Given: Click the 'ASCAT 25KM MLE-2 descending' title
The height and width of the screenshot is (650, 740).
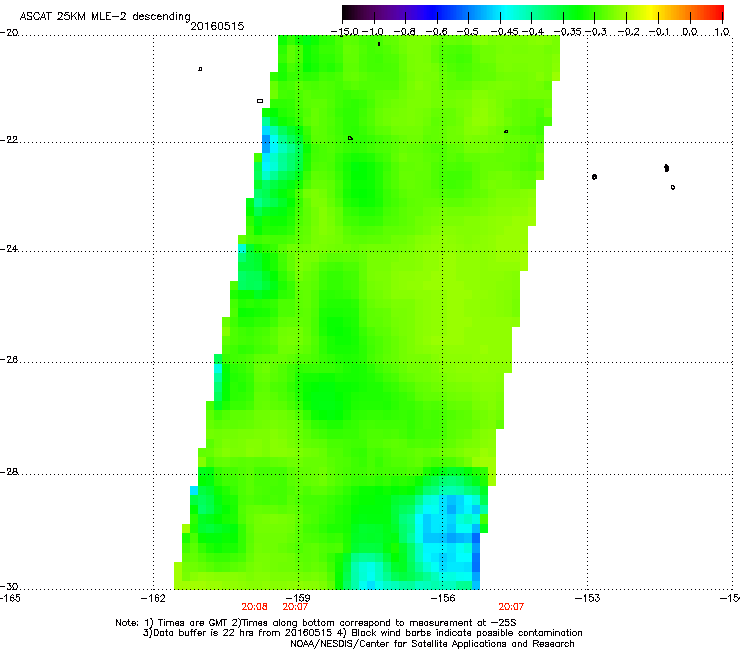Looking at the screenshot, I should pos(105,17).
